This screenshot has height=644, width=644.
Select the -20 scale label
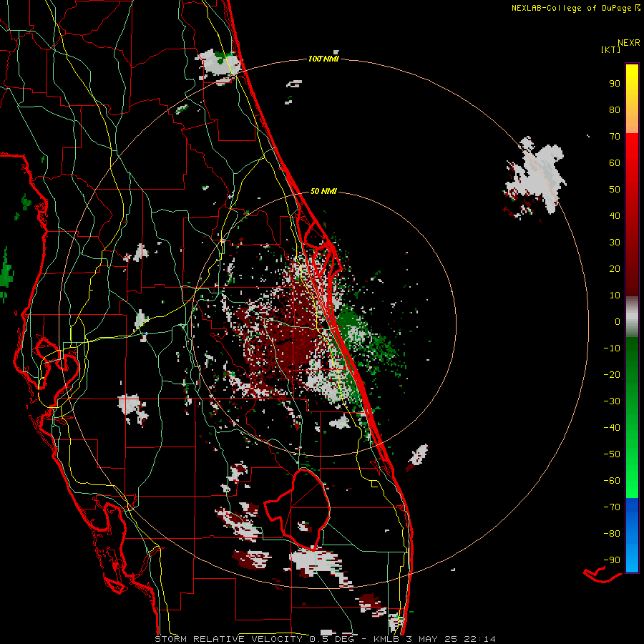612,375
